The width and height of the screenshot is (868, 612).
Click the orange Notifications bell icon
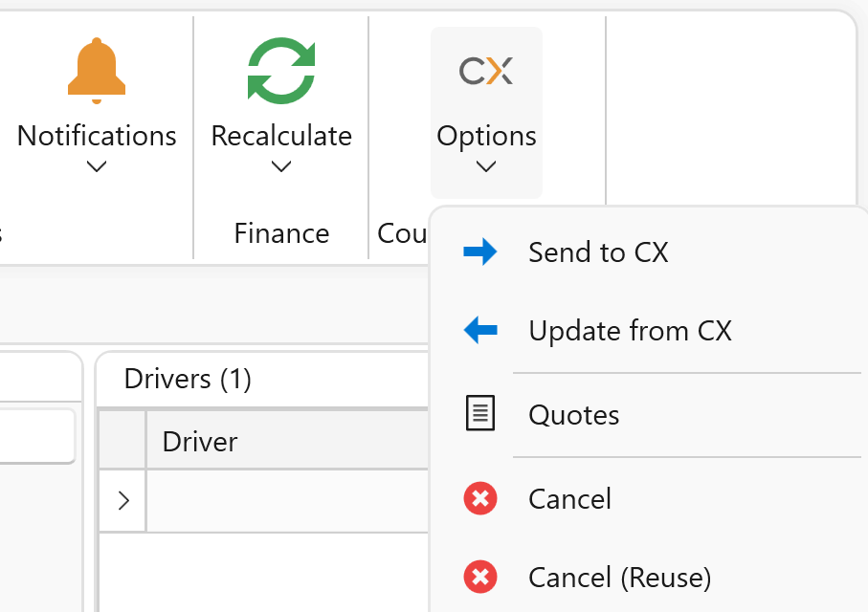(x=97, y=72)
